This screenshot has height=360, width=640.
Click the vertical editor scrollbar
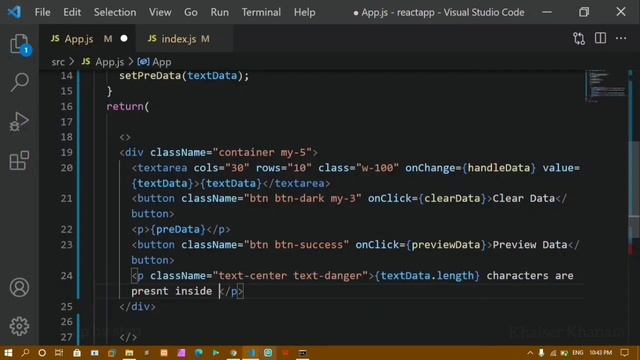633,189
